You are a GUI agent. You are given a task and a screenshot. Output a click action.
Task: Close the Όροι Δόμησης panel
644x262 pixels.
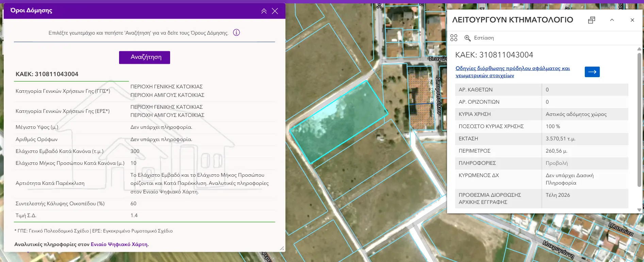pos(275,11)
